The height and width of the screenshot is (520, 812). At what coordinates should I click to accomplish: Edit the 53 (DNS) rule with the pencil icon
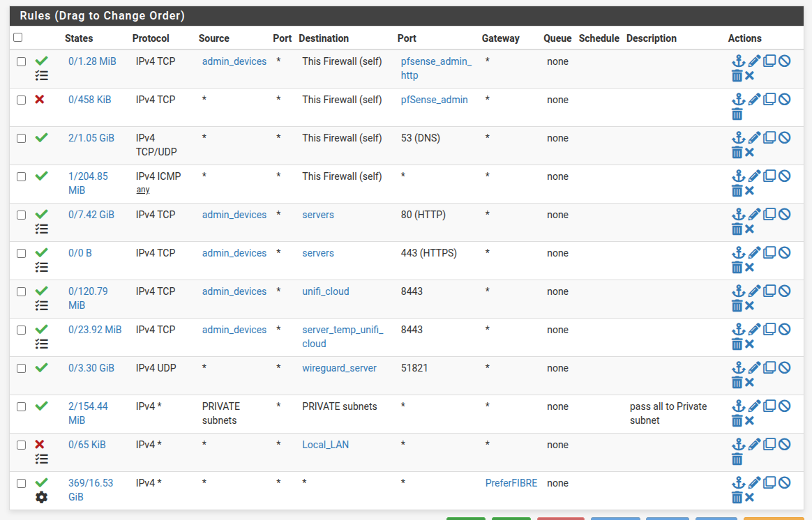pos(754,138)
